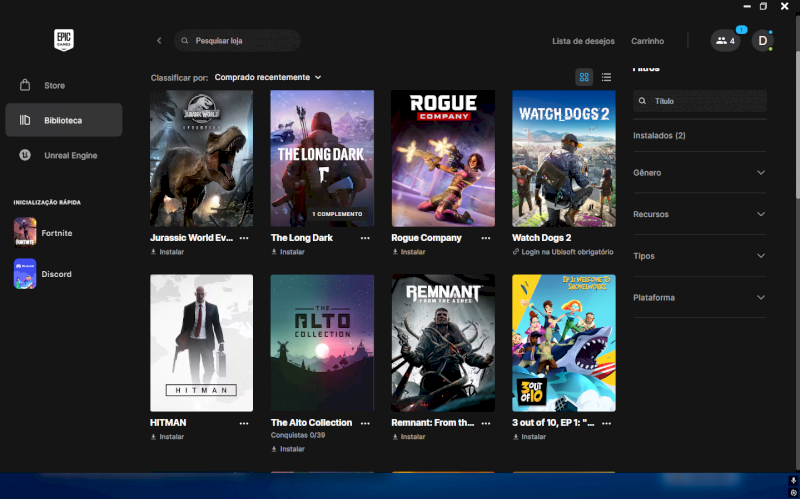The image size is (800, 499).
Task: Open Lista de desejos
Action: click(583, 41)
